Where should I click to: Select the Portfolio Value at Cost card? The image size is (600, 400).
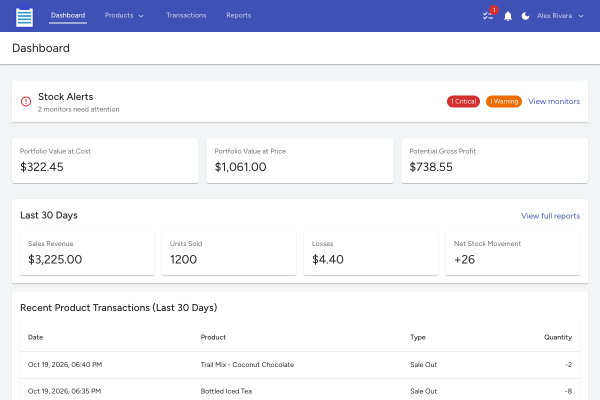click(x=105, y=161)
